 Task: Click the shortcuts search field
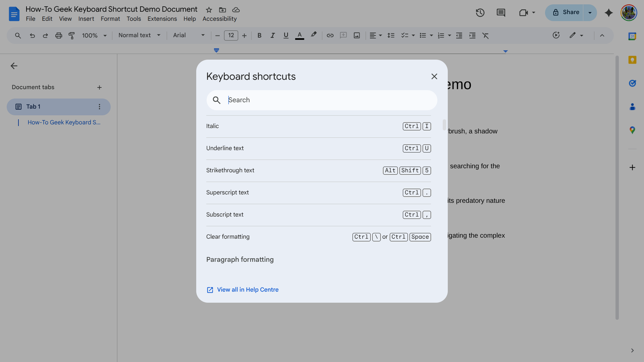322,100
